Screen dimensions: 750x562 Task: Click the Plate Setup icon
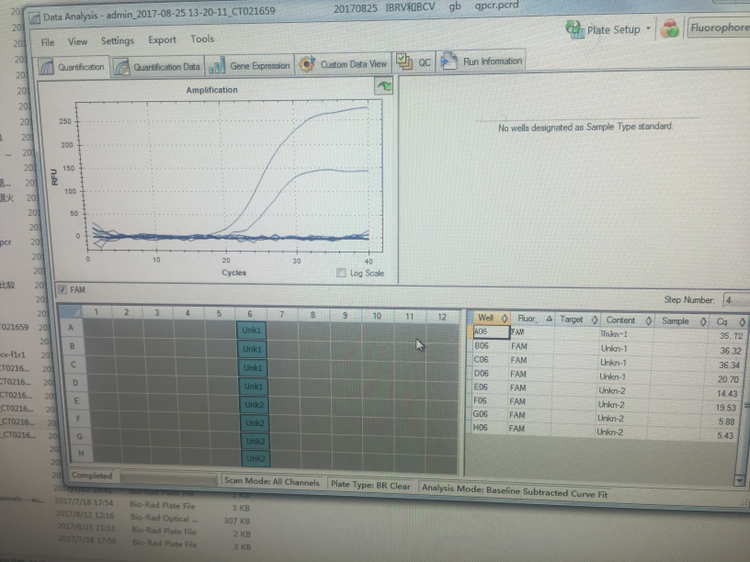tap(575, 30)
